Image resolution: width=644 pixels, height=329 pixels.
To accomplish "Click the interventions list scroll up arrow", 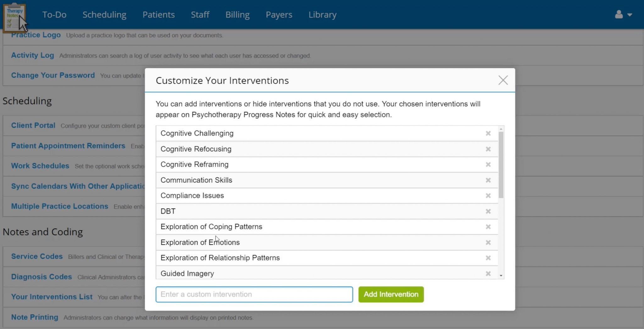I will coord(501,129).
